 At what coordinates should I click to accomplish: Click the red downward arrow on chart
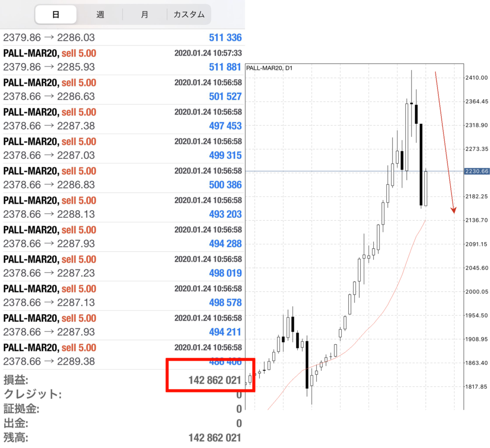[445, 143]
